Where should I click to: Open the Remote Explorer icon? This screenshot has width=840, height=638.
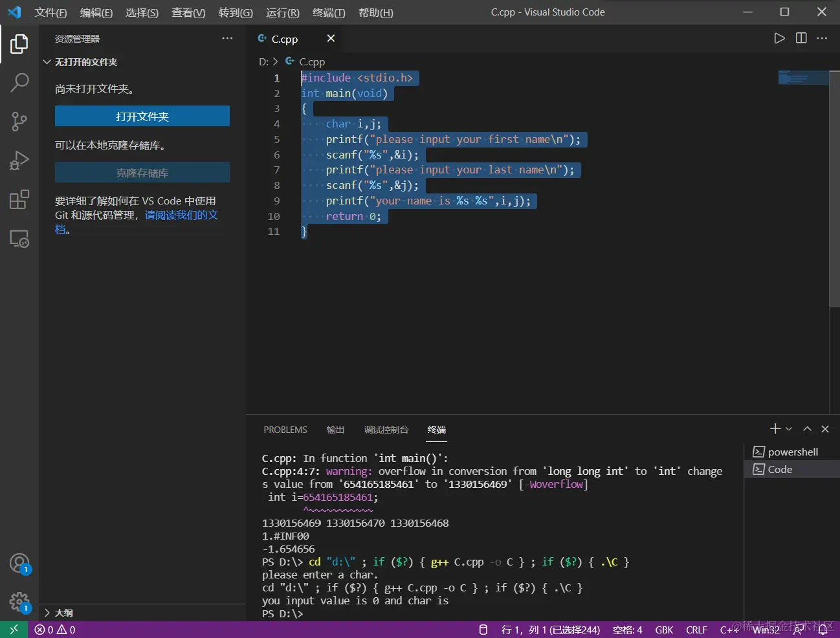pyautogui.click(x=19, y=238)
